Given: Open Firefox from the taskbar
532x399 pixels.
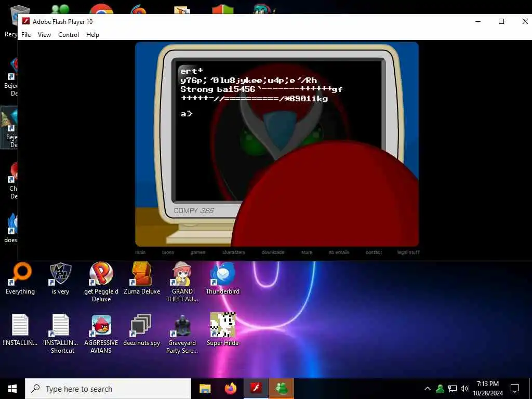Looking at the screenshot, I should pos(231,389).
